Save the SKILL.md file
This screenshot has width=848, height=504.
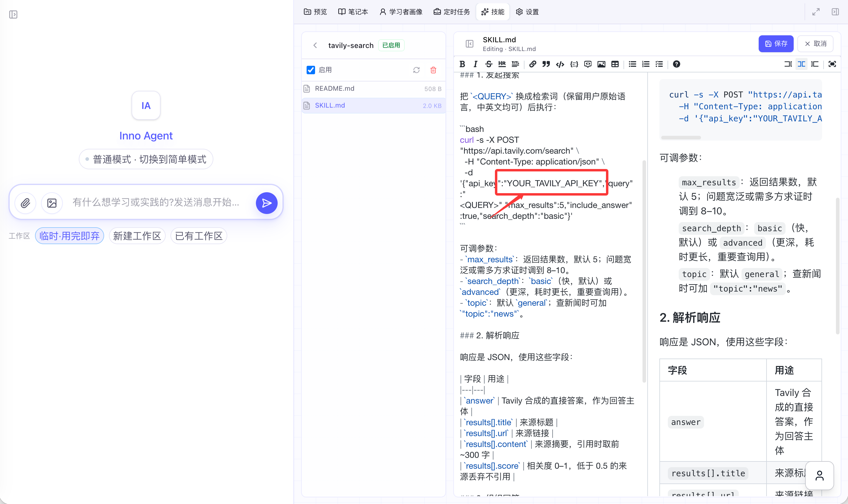[x=776, y=44]
